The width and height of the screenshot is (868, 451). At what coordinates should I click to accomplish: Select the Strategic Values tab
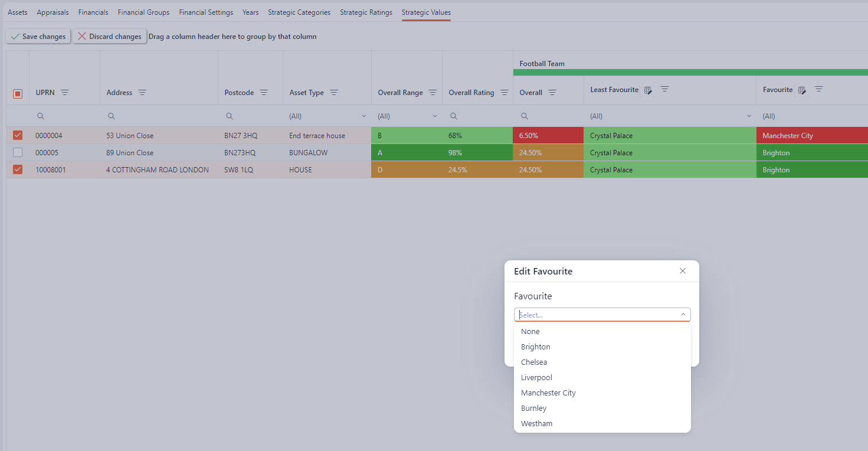coord(426,12)
